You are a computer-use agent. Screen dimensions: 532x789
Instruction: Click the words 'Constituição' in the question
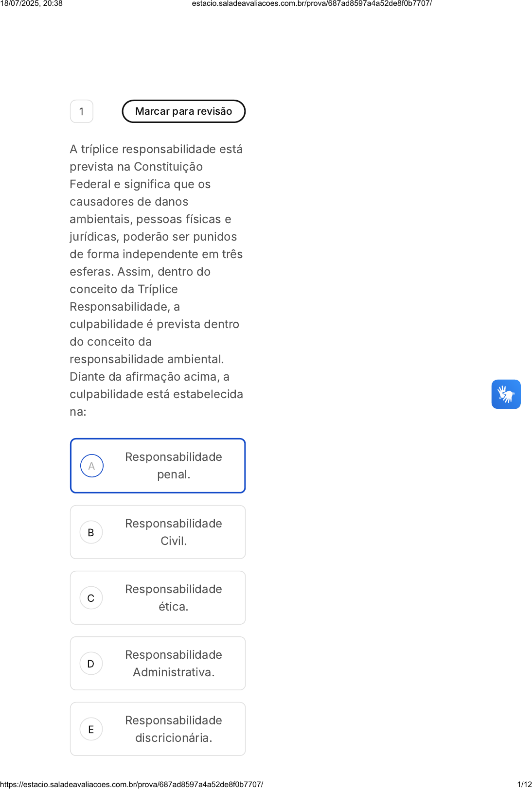(x=168, y=167)
